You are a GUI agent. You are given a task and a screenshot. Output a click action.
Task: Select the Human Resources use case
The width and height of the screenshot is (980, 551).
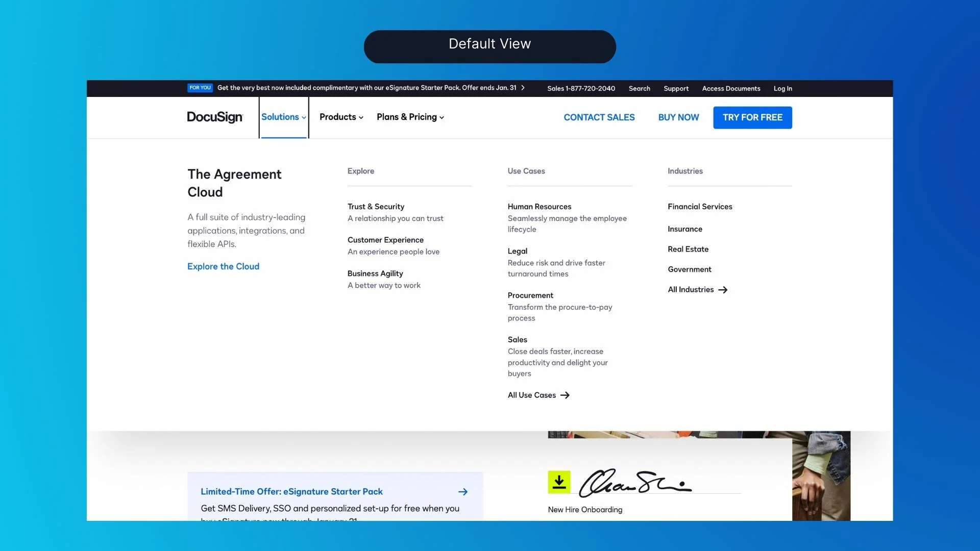540,207
